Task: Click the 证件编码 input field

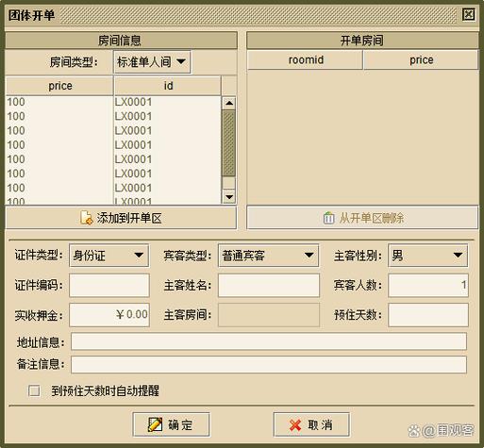Action: [x=109, y=285]
